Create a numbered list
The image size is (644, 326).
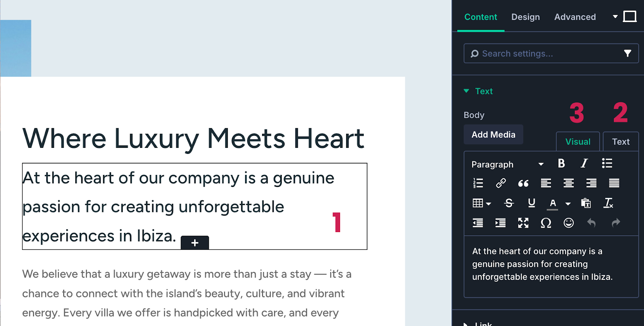[478, 183]
